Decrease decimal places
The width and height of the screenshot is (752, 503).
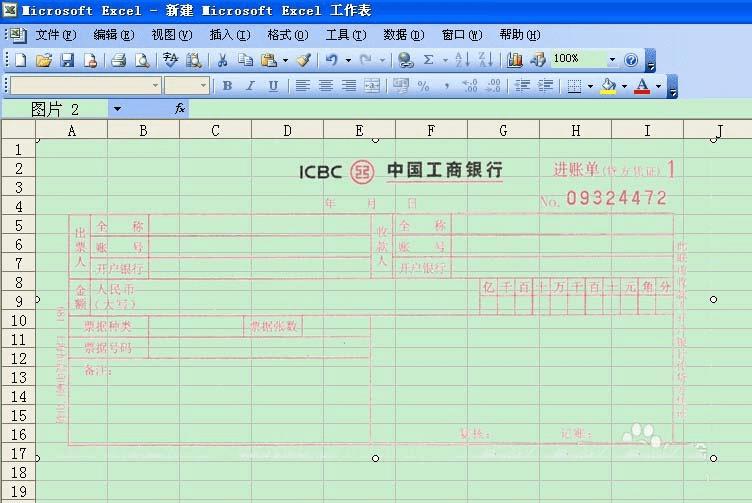[x=493, y=86]
